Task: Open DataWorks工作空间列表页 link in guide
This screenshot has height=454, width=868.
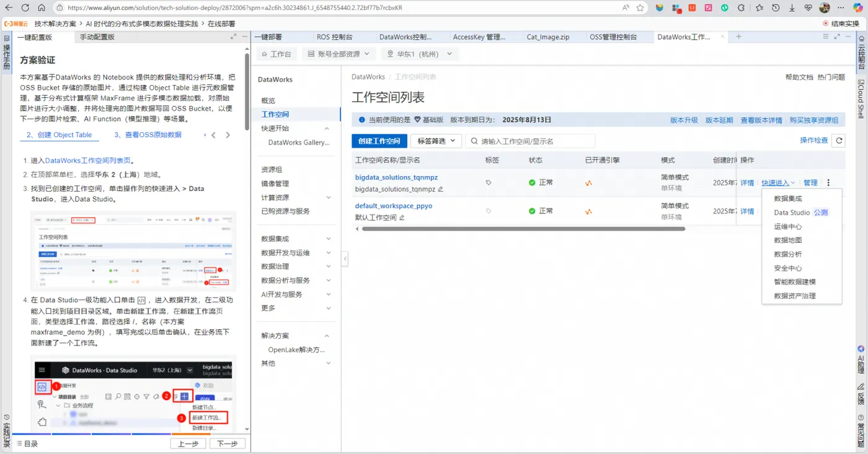Action: (88, 160)
